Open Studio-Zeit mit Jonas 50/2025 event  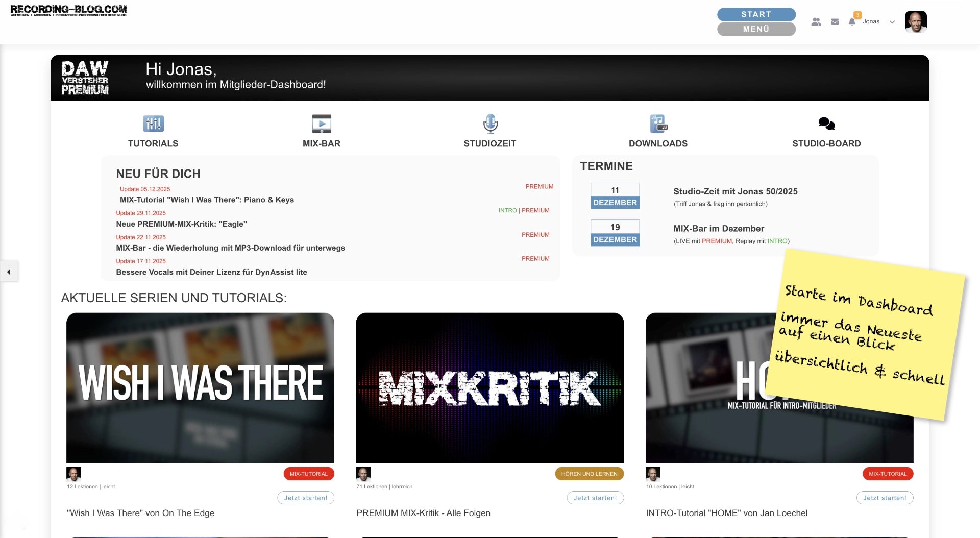click(735, 191)
